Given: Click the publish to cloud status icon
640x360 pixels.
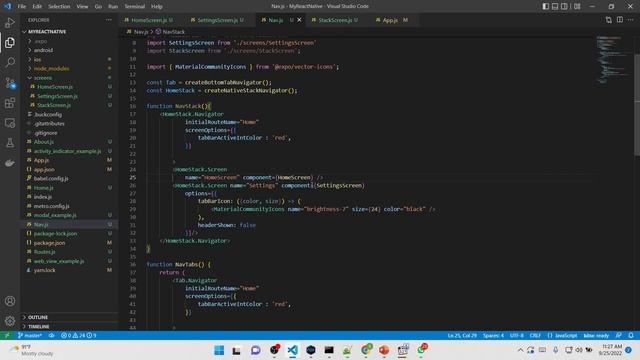Looking at the screenshot, I should (51, 336).
